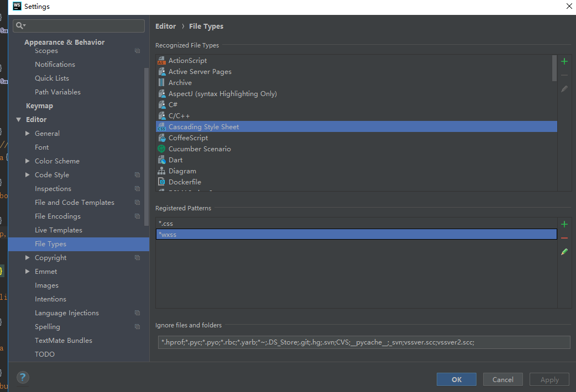Select AspectJ (syntax Highlighting Only) file type
Viewport: 576px width, 392px height.
pos(357,94)
